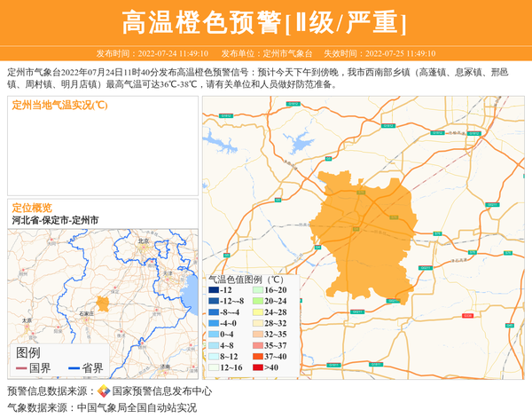
Task: Click the 石家庄 label on overview map
Action: tap(87, 314)
